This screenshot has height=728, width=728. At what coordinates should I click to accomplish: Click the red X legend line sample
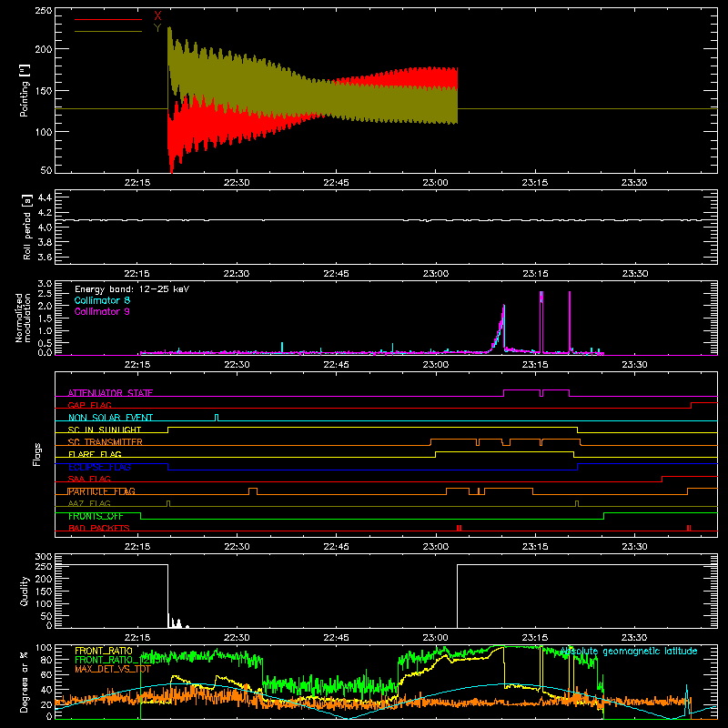tap(108, 19)
